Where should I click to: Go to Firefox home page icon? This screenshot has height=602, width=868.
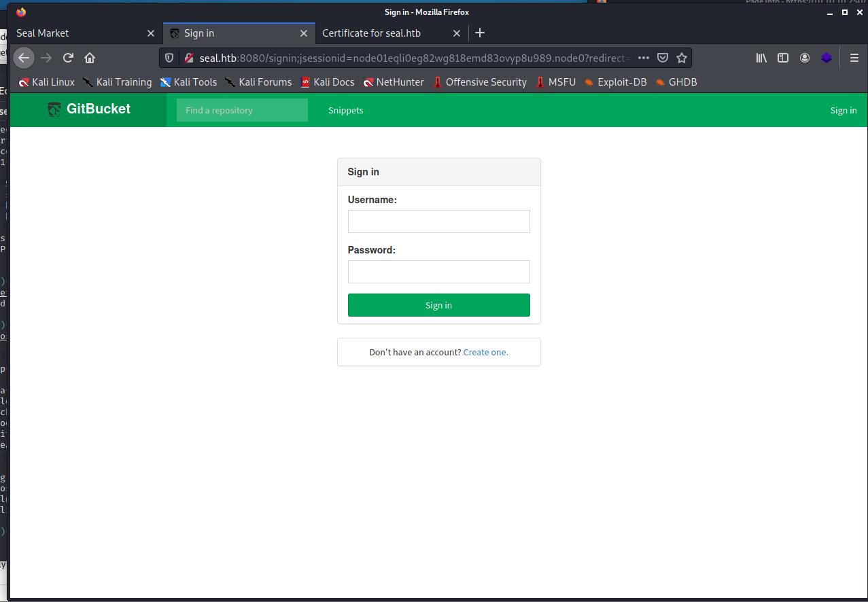(x=90, y=58)
